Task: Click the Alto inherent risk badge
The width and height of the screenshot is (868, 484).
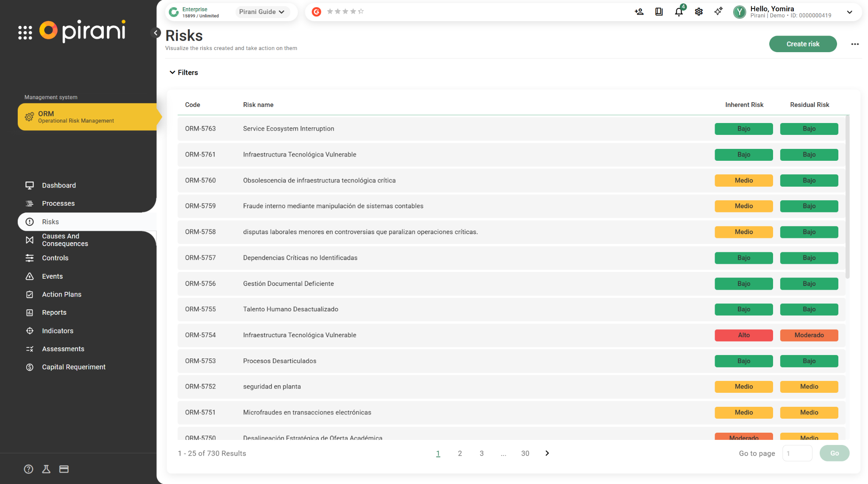Action: (x=743, y=335)
